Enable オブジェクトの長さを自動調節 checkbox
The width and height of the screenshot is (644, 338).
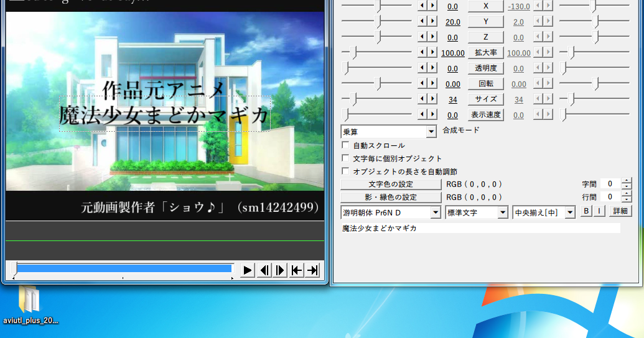345,171
